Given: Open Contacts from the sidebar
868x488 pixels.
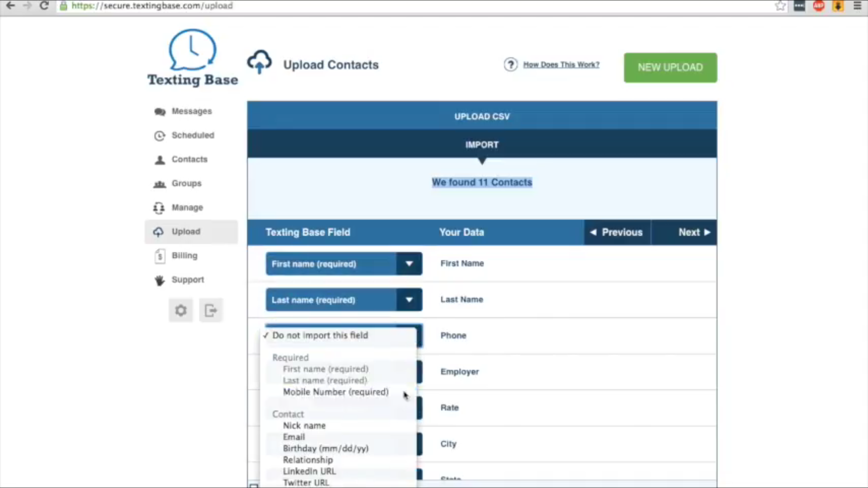Looking at the screenshot, I should 189,159.
